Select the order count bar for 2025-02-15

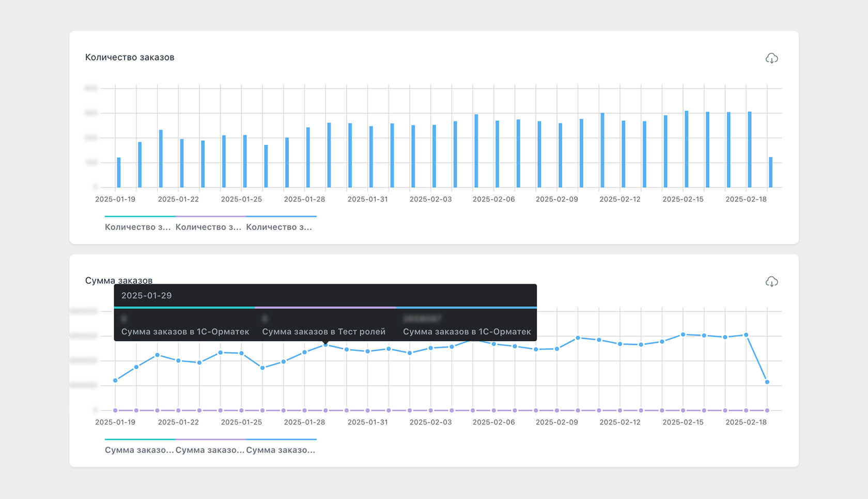687,149
